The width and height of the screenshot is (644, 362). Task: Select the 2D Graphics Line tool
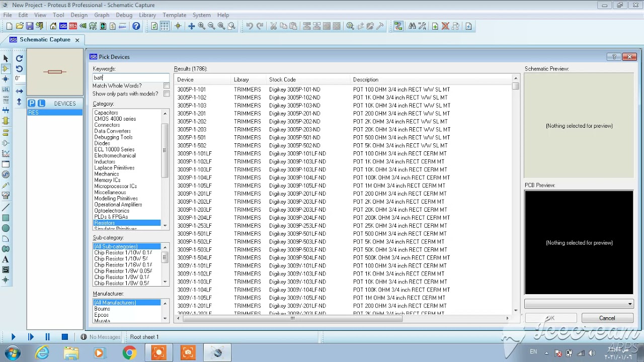6,208
